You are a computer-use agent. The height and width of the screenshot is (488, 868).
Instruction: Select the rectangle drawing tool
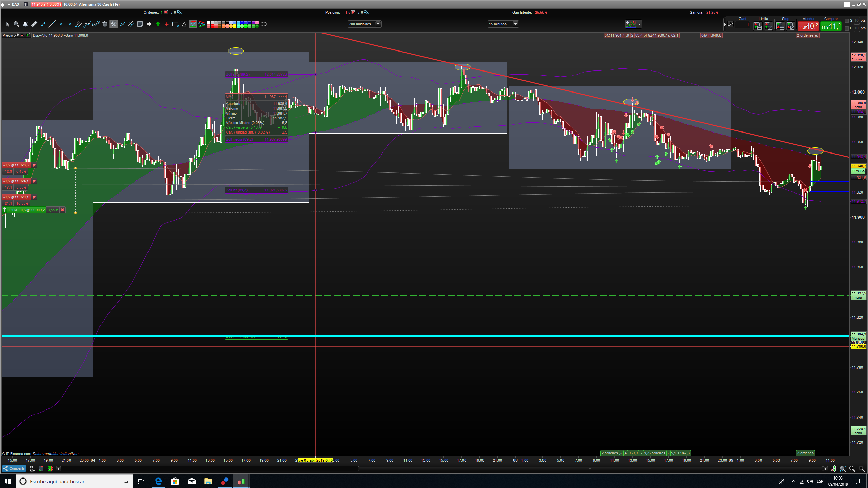175,24
